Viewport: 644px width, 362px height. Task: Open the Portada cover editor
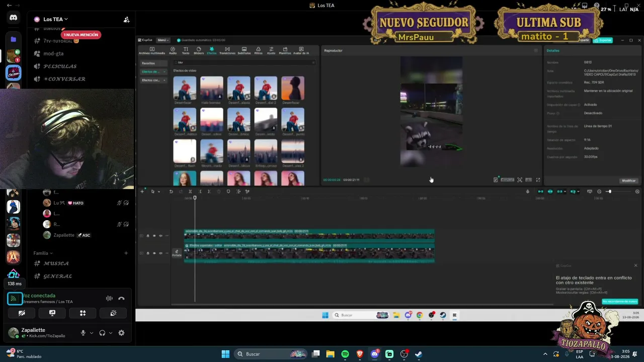point(177,253)
